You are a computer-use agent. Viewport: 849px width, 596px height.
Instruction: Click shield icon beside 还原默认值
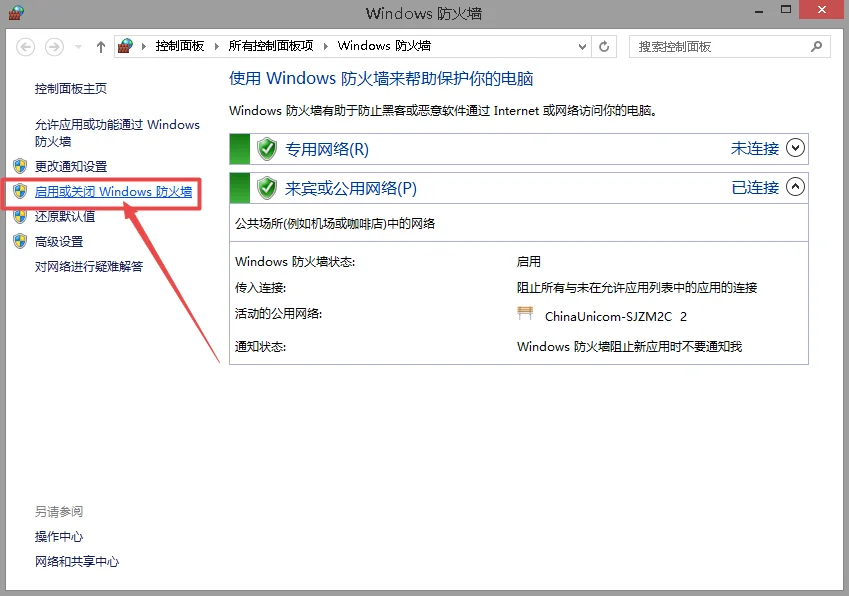pyautogui.click(x=20, y=216)
